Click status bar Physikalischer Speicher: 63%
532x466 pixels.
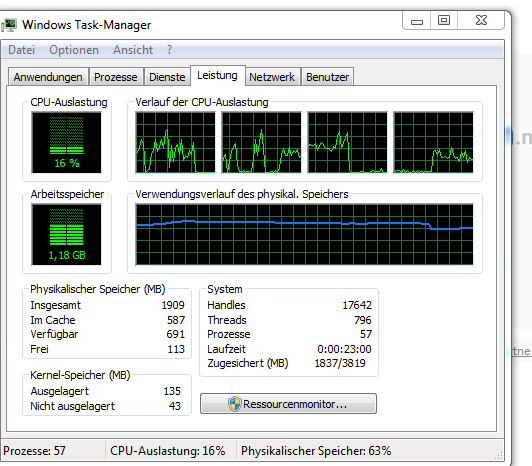pyautogui.click(x=316, y=451)
